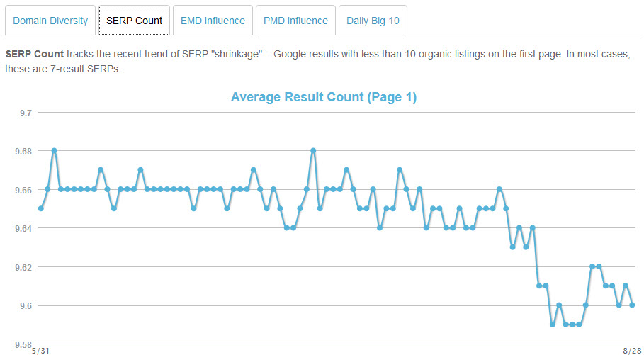Click the 9.64 y-axis label

coord(24,228)
